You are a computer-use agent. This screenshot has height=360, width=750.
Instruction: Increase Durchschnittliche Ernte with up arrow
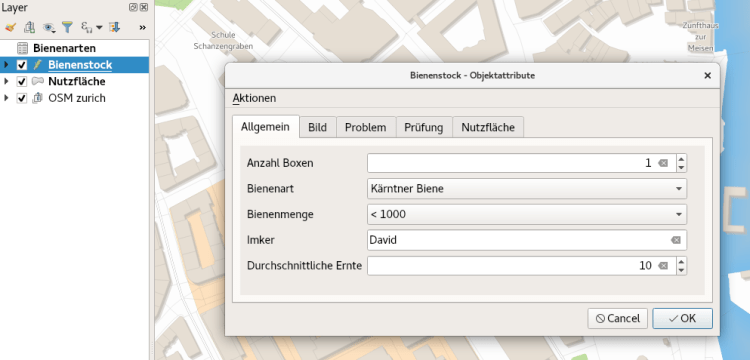682,261
